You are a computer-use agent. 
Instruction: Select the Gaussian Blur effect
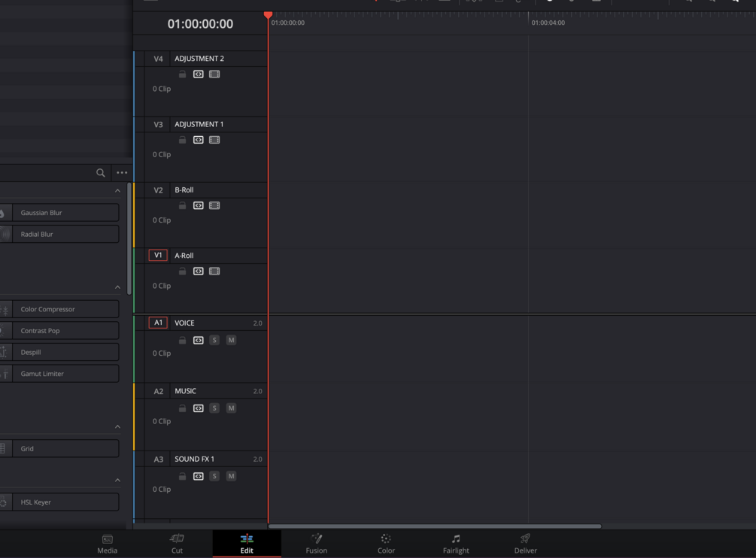click(59, 213)
